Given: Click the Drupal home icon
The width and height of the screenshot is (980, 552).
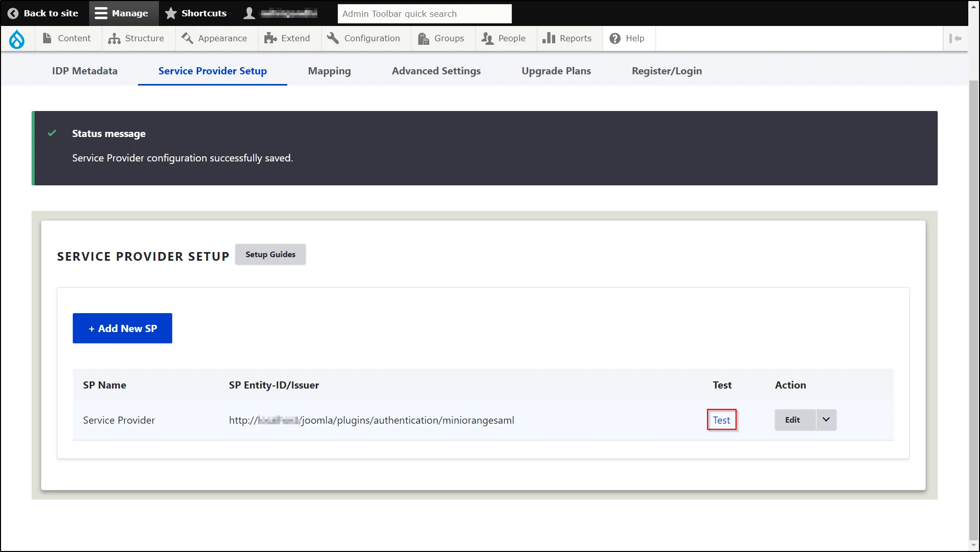Looking at the screenshot, I should [x=17, y=38].
